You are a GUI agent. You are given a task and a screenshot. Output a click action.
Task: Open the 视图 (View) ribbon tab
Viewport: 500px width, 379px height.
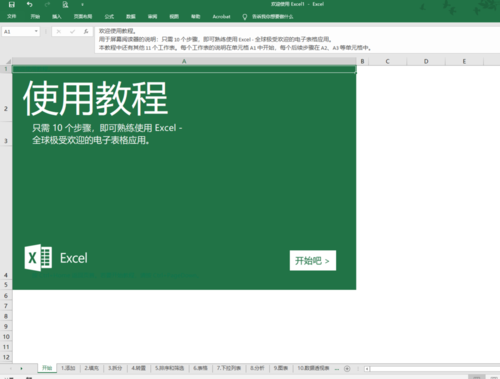click(x=174, y=16)
